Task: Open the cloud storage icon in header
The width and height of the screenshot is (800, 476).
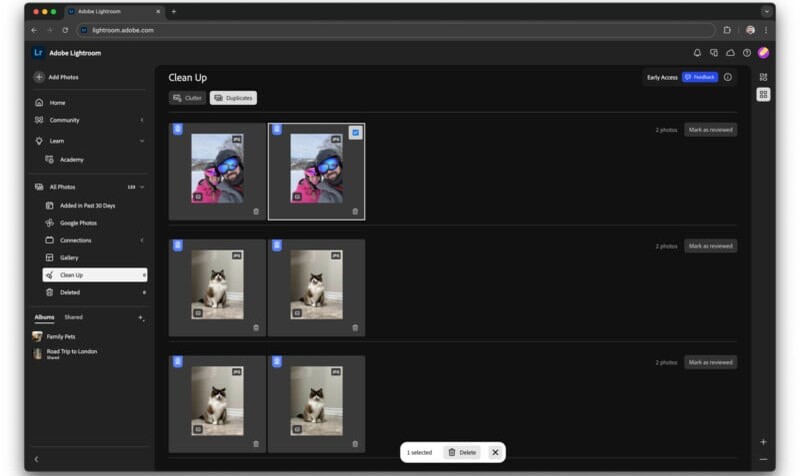Action: tap(730, 53)
